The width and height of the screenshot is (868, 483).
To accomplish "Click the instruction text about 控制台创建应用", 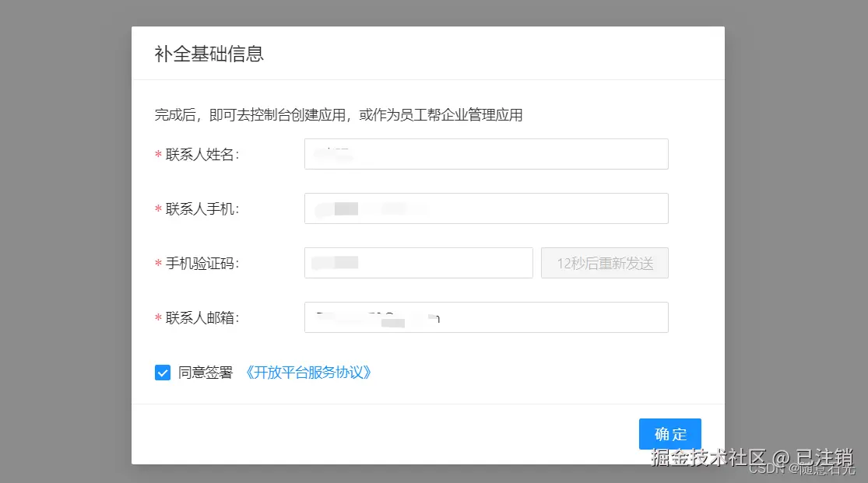I will pos(338,114).
